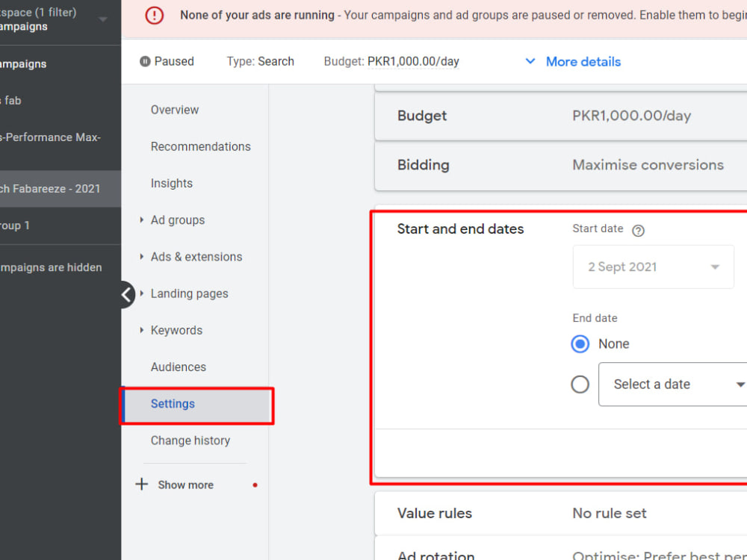Open the Bidding settings row

click(x=561, y=165)
